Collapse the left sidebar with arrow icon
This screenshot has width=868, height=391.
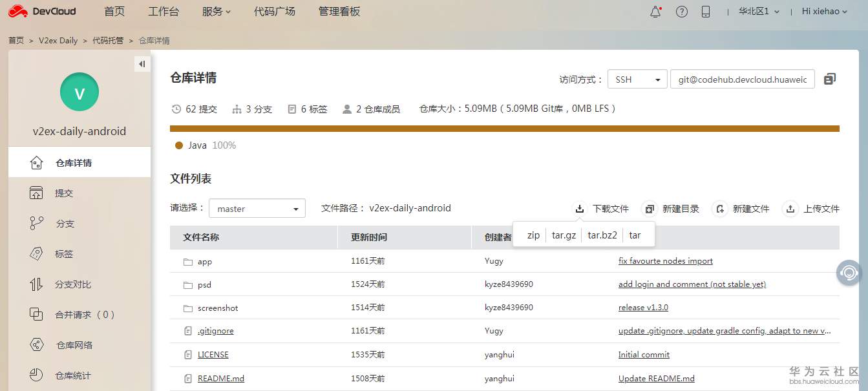[142, 63]
